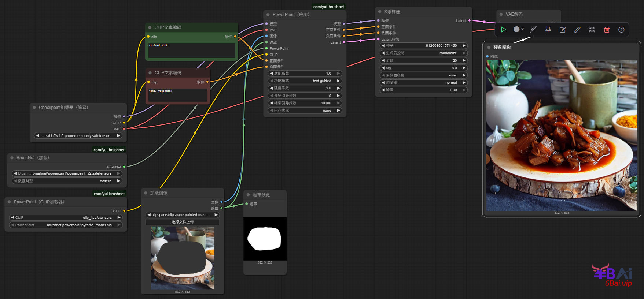Collapse the 预览图像 node via its title dot
The image size is (644, 299).
489,48
